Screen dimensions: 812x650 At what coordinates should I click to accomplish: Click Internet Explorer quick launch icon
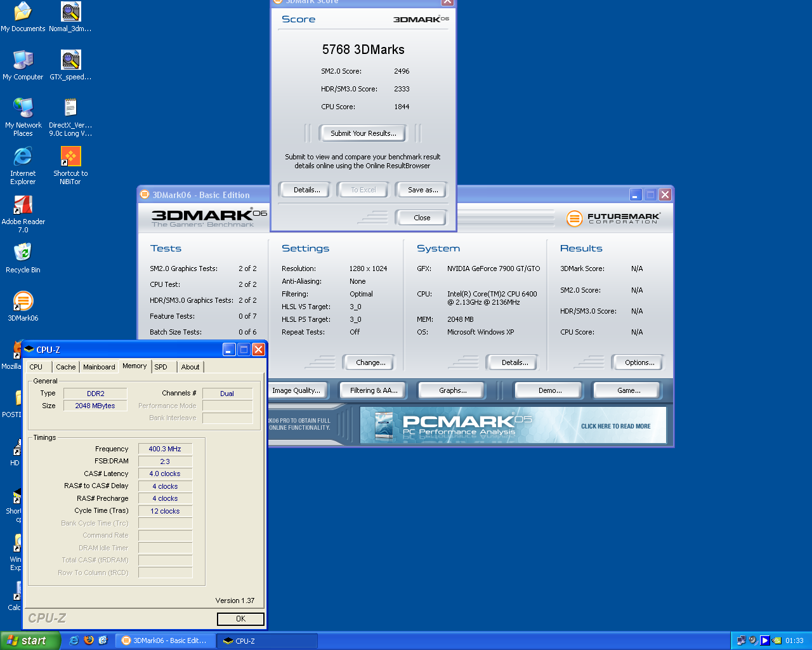point(74,640)
